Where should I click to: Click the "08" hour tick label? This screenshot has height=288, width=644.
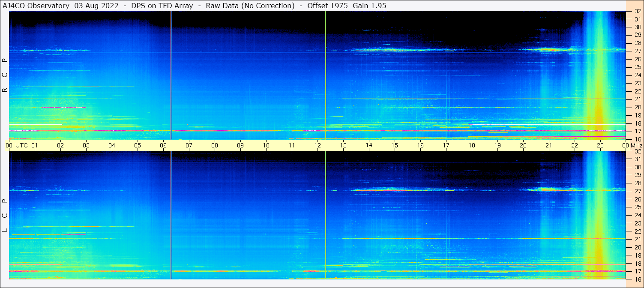pos(215,145)
